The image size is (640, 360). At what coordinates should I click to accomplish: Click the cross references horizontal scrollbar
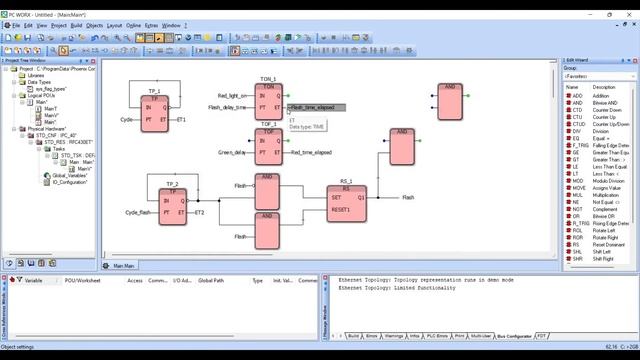click(124, 336)
